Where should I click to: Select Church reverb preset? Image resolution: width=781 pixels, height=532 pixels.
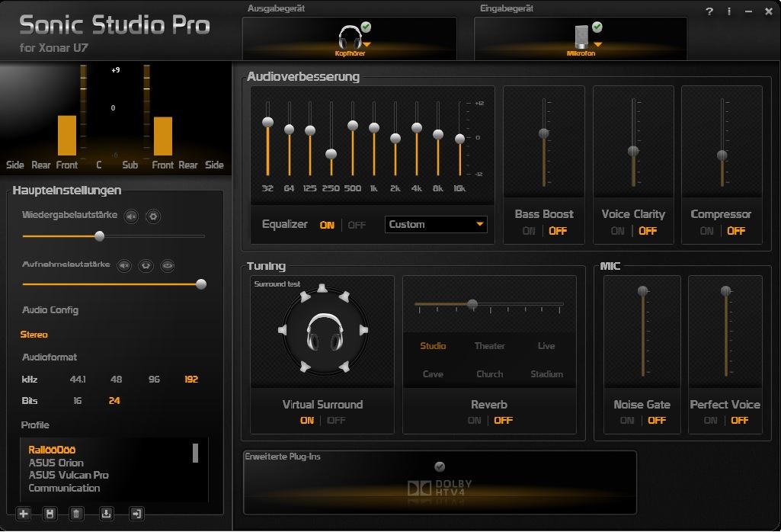(x=490, y=374)
